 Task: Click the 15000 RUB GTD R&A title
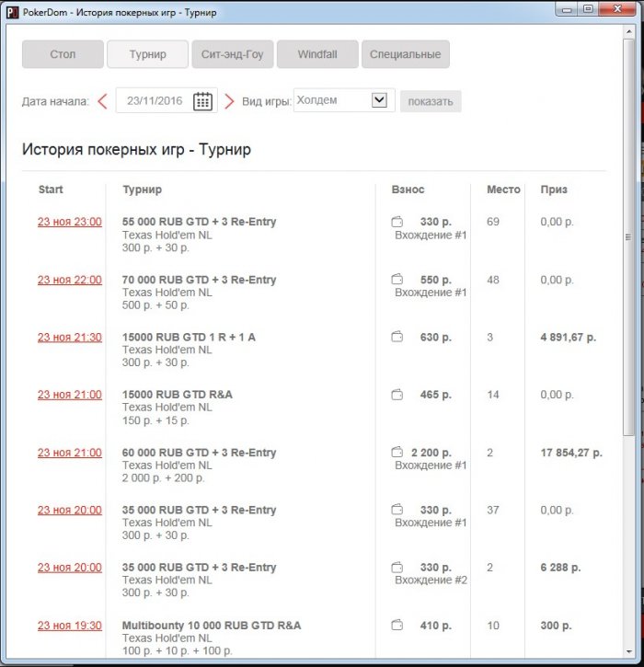(178, 395)
